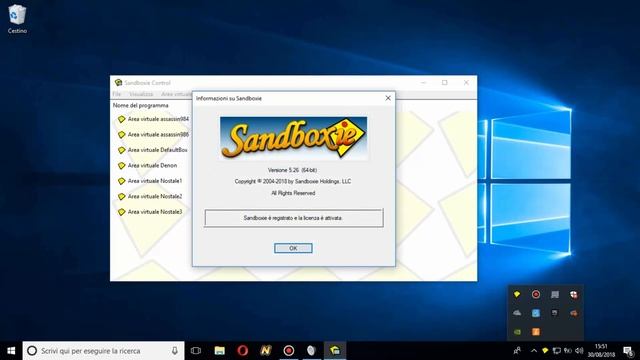640x360 pixels.
Task: Click the volume speaker icon
Action: click(579, 351)
